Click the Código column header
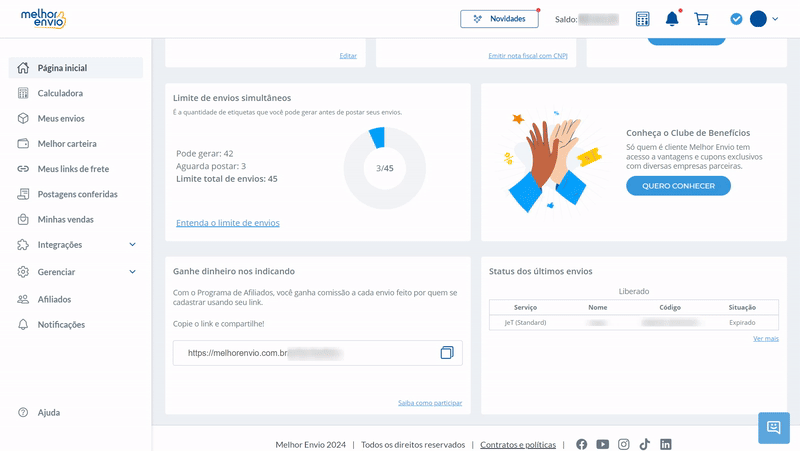Image resolution: width=800 pixels, height=451 pixels. [x=670, y=308]
